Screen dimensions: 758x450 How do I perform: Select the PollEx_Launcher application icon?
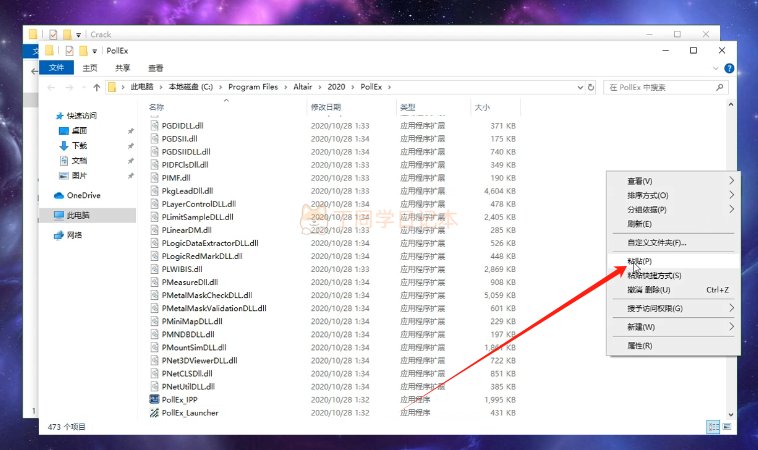(x=154, y=413)
